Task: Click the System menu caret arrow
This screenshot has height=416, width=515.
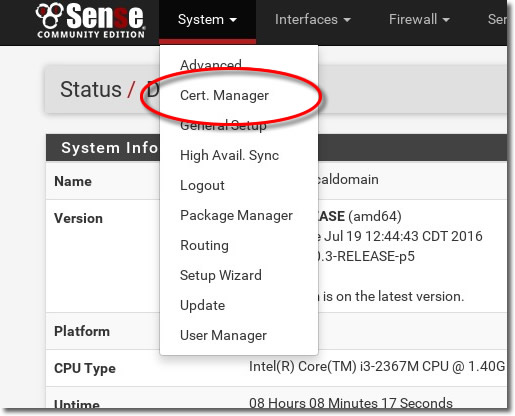Action: coord(233,20)
